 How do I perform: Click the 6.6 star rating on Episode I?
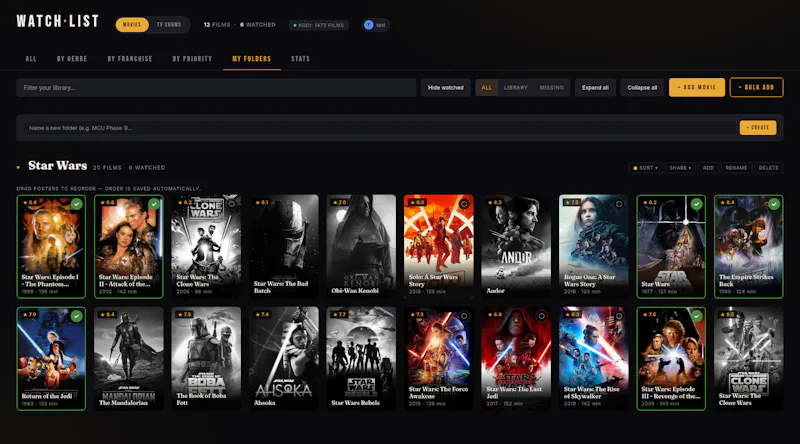point(30,203)
